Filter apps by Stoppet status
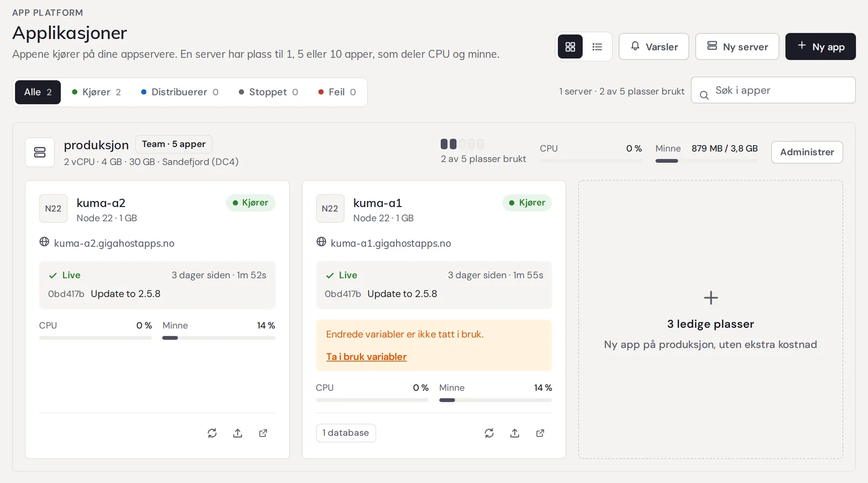This screenshot has height=483, width=868. coord(269,92)
